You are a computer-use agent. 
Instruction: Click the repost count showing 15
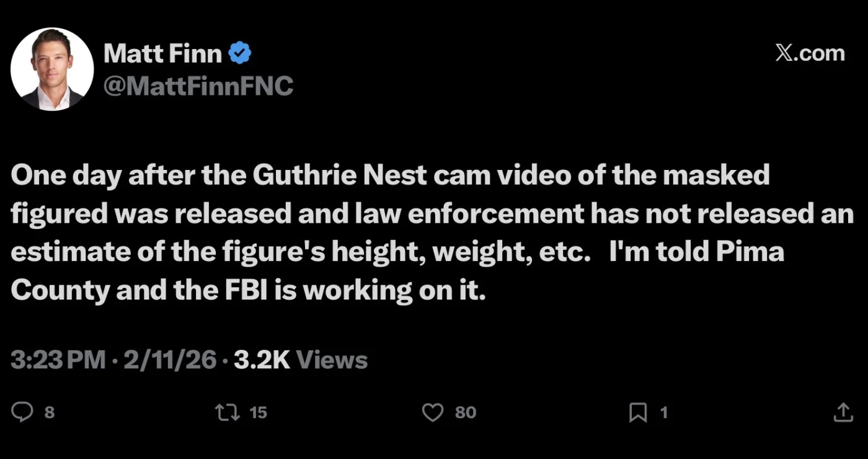pyautogui.click(x=258, y=412)
